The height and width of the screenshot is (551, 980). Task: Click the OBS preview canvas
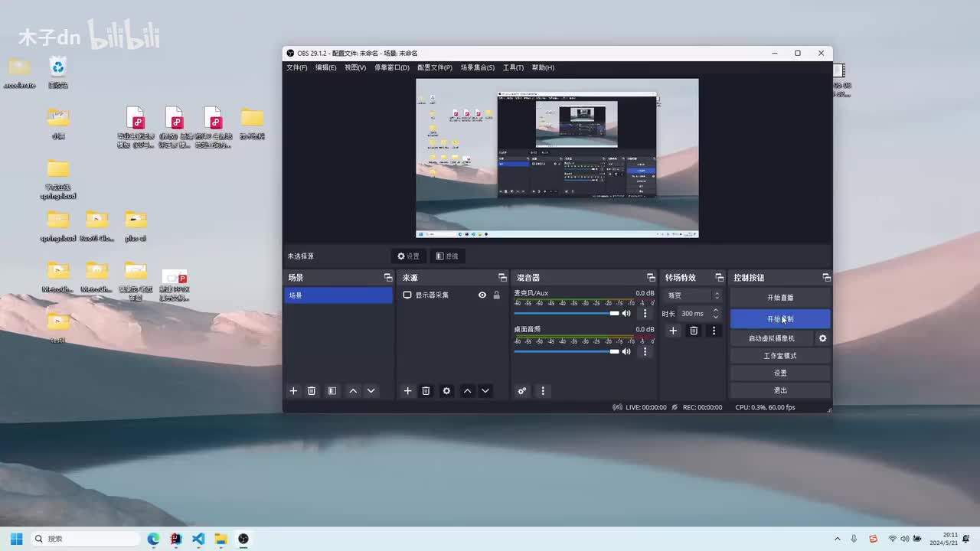tap(557, 158)
